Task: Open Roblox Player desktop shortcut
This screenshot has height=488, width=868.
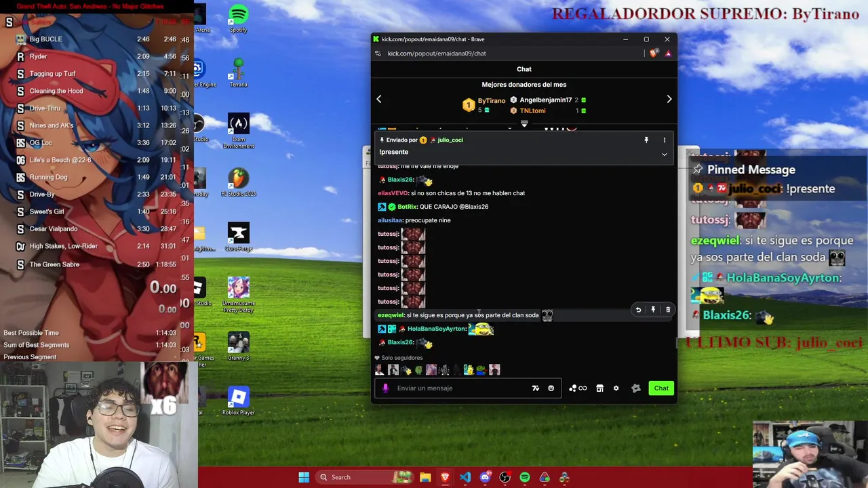Action: (238, 401)
